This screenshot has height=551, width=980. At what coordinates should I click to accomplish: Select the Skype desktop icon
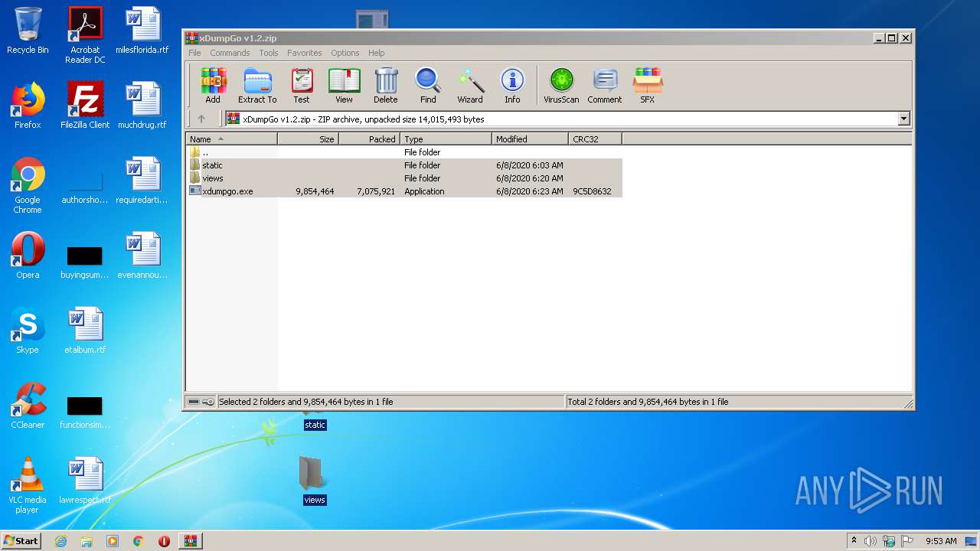tap(28, 331)
